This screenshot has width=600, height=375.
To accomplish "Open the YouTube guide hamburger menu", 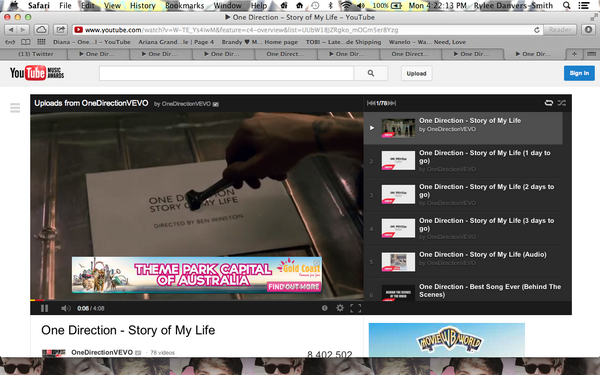I will [x=15, y=108].
